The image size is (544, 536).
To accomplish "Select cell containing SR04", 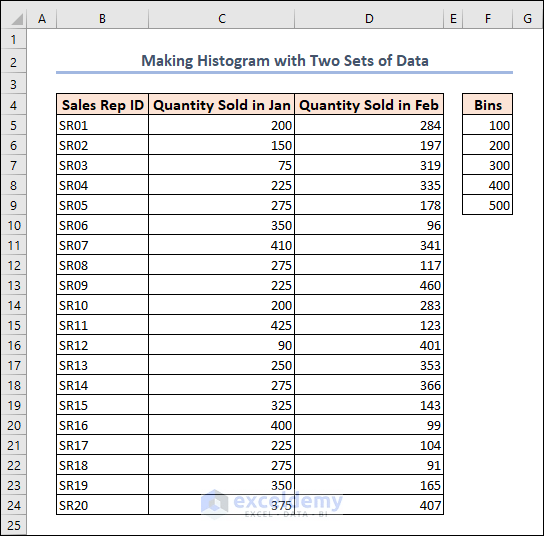I will click(102, 185).
